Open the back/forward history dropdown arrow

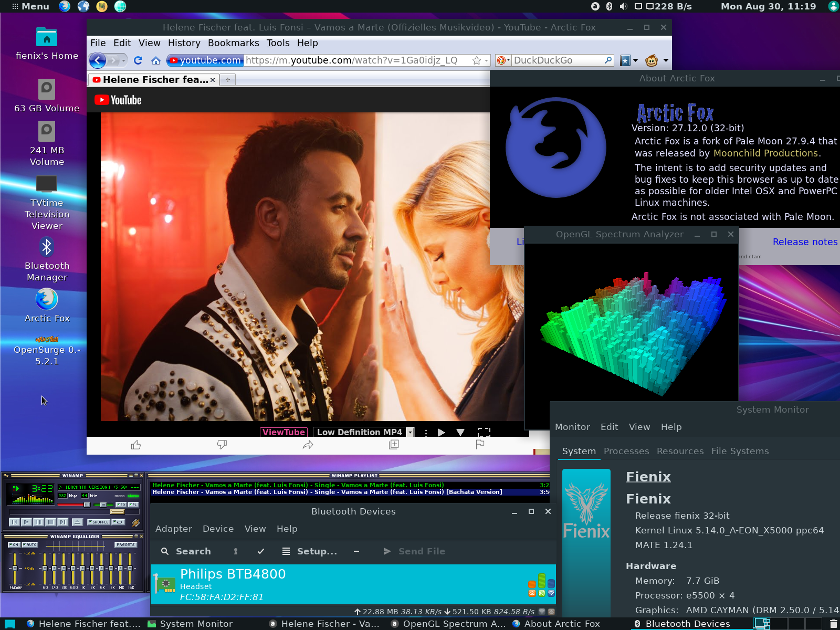(x=124, y=60)
